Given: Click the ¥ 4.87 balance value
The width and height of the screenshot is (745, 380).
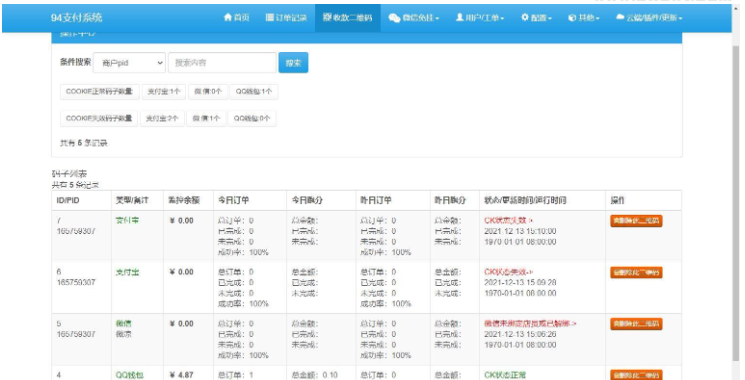Looking at the screenshot, I should (181, 375).
